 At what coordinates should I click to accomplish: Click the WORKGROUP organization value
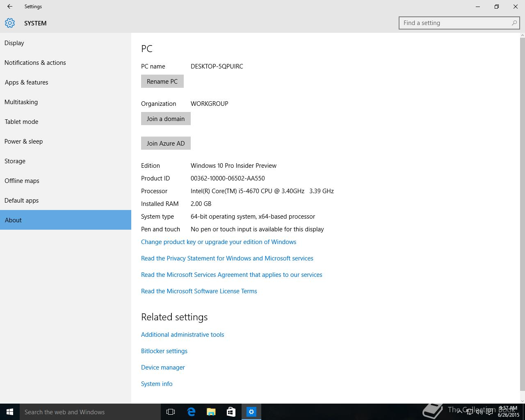210,104
